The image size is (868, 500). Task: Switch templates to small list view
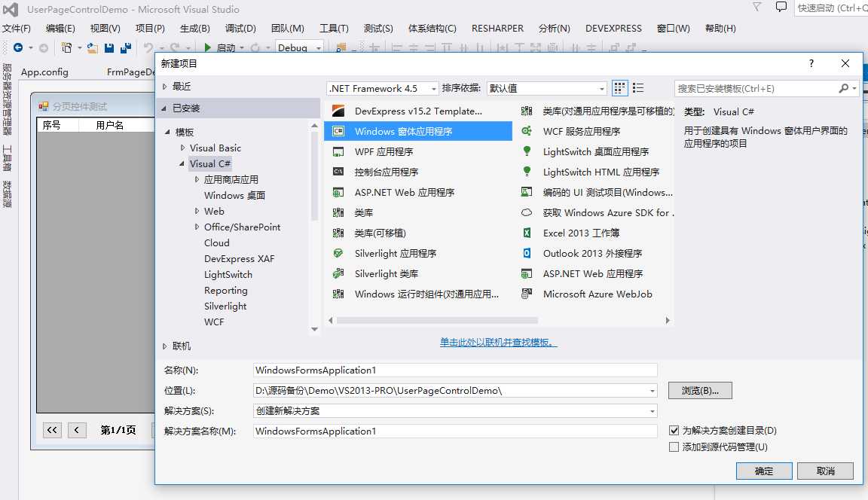pyautogui.click(x=638, y=88)
